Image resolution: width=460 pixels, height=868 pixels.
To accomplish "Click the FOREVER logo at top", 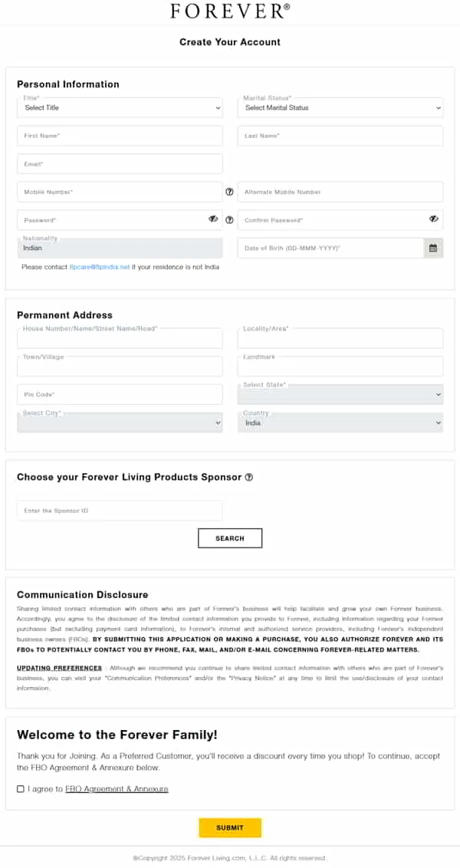I will [x=230, y=12].
